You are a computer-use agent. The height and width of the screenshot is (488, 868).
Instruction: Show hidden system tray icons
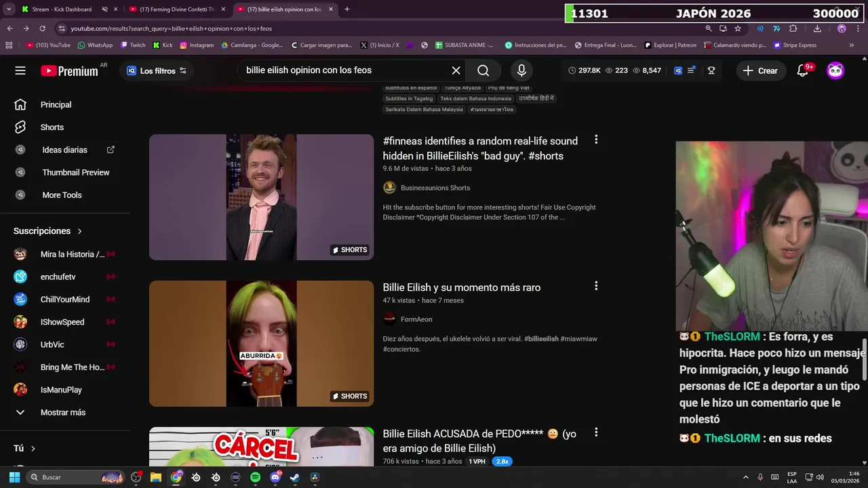tap(746, 477)
